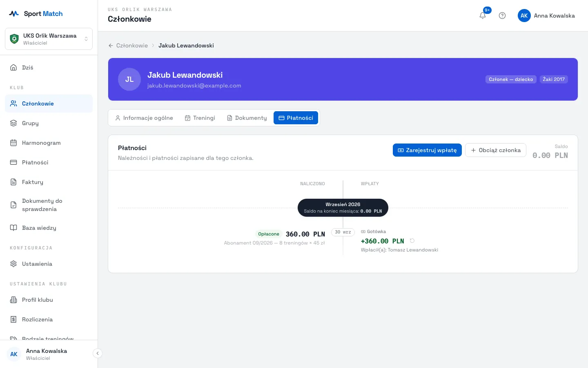This screenshot has width=588, height=368.
Task: Click the Żaki 2017 group badge
Action: click(554, 79)
